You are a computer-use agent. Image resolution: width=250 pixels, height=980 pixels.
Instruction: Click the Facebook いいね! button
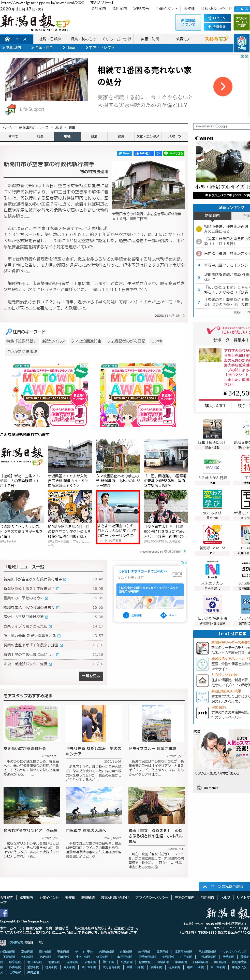click(143, 153)
